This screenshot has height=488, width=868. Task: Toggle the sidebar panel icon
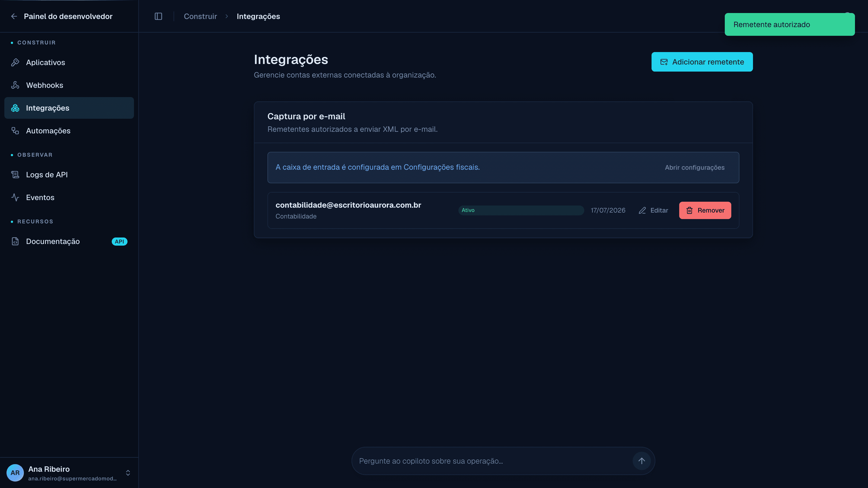point(158,16)
